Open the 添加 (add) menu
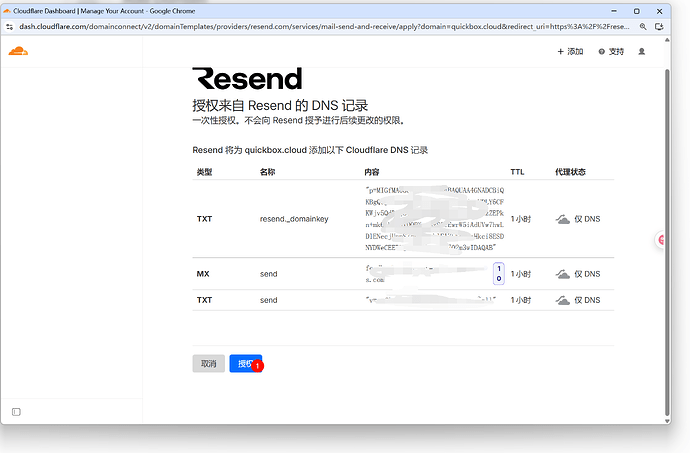The width and height of the screenshot is (690, 453). 570,52
